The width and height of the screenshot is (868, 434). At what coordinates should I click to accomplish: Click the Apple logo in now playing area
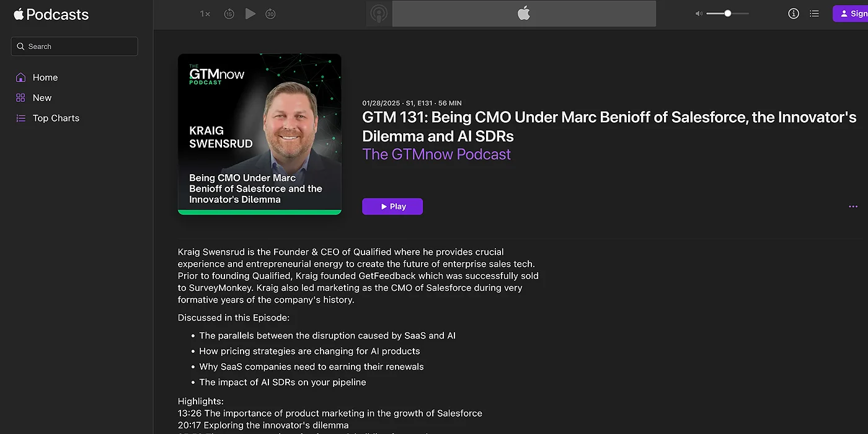(524, 14)
